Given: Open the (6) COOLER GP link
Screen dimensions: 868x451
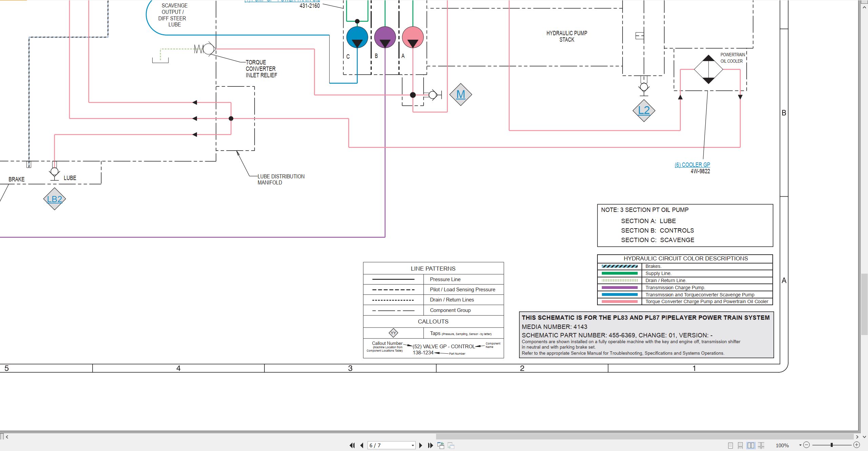Looking at the screenshot, I should point(692,165).
